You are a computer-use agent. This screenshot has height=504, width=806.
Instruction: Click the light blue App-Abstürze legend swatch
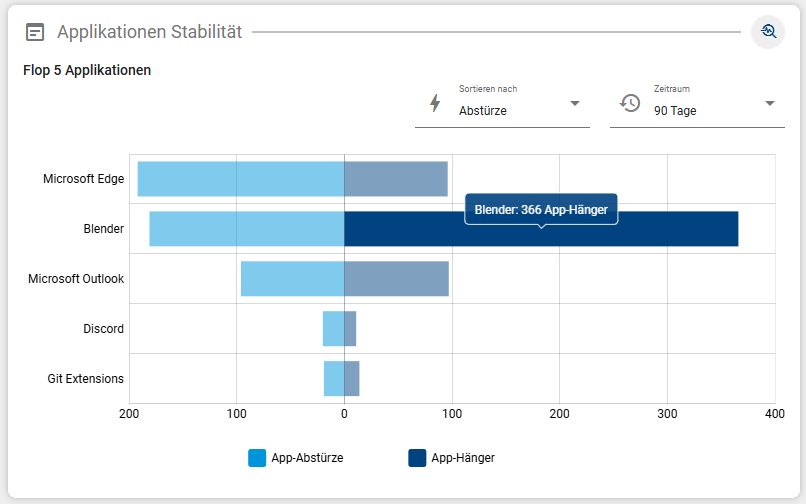[x=257, y=458]
